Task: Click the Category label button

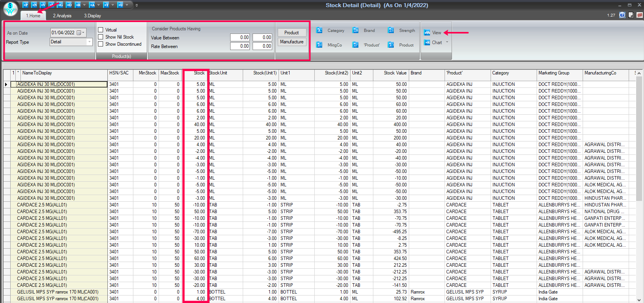Action: point(336,30)
